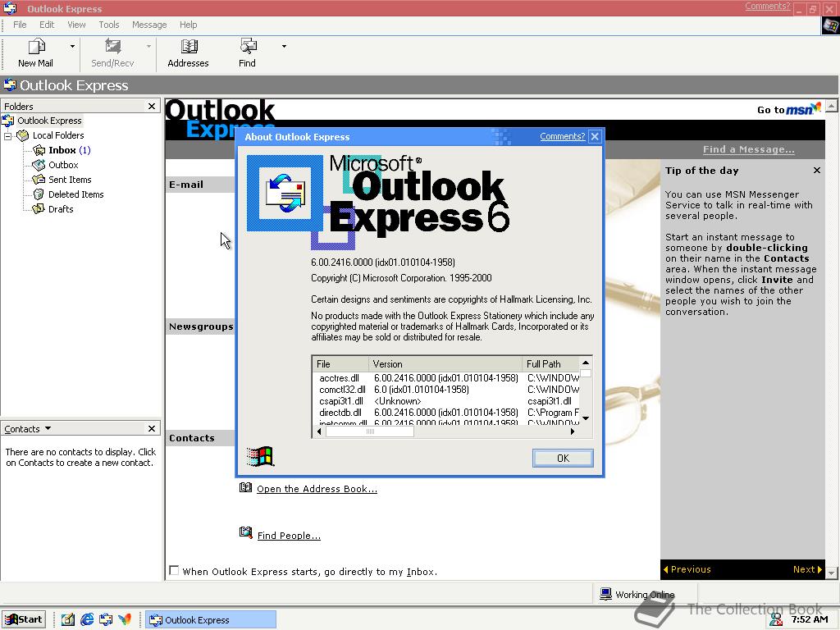Screen dimensions: 840x630
Task: Open the Help menu
Action: [188, 25]
